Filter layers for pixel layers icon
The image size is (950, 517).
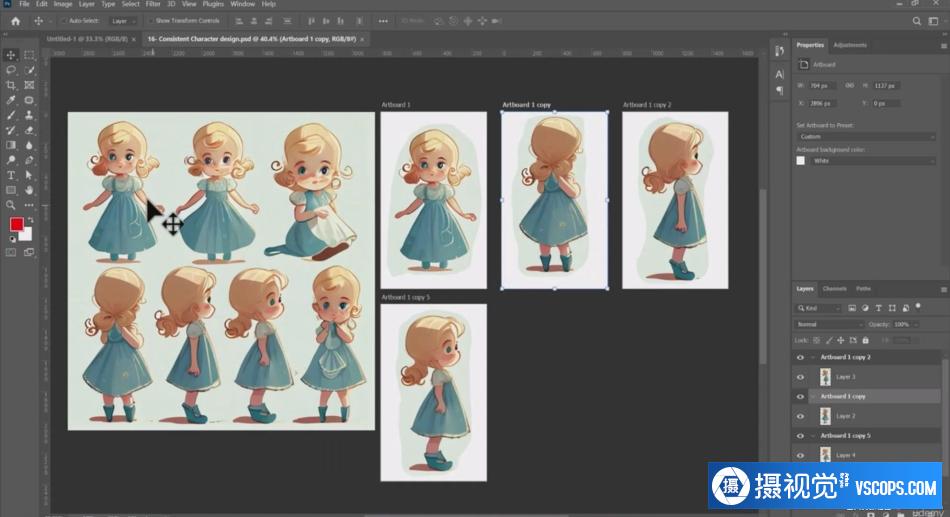pyautogui.click(x=852, y=308)
